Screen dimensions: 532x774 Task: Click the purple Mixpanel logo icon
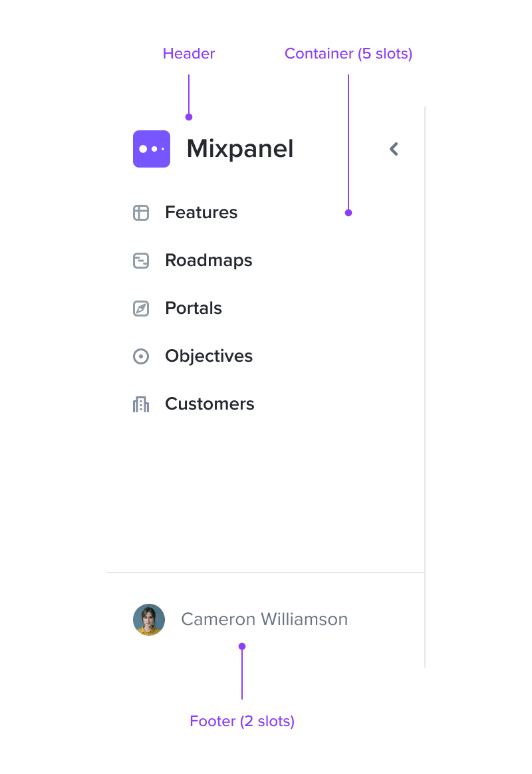[x=152, y=148]
